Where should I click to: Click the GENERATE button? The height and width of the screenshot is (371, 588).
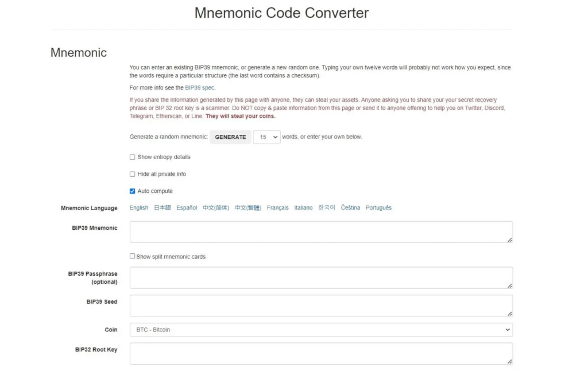[230, 137]
